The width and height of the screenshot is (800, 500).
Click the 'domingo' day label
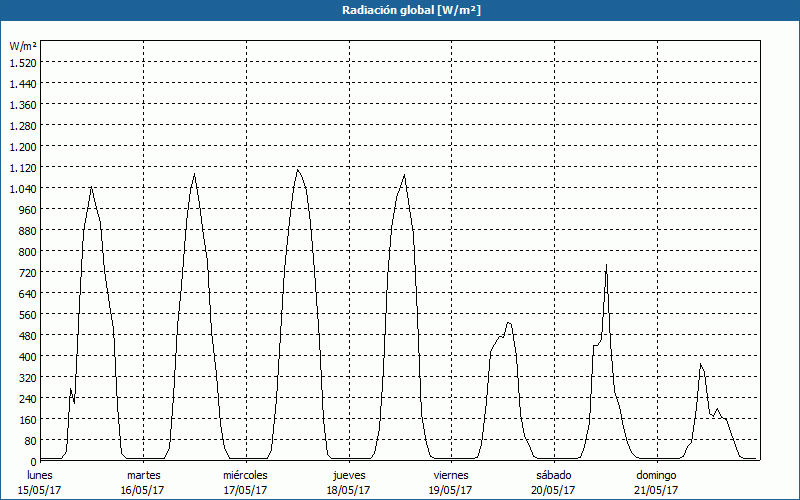656,474
